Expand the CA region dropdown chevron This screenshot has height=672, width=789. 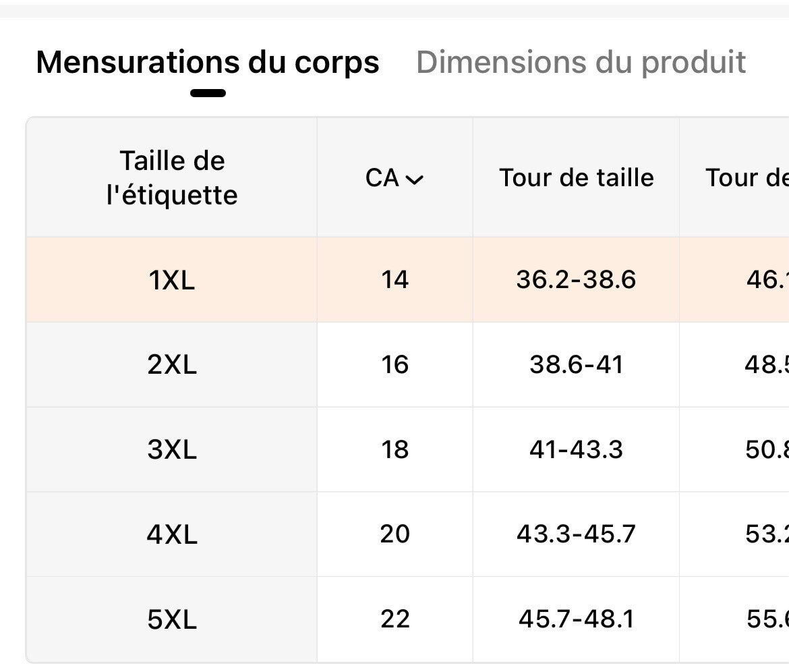pyautogui.click(x=415, y=179)
